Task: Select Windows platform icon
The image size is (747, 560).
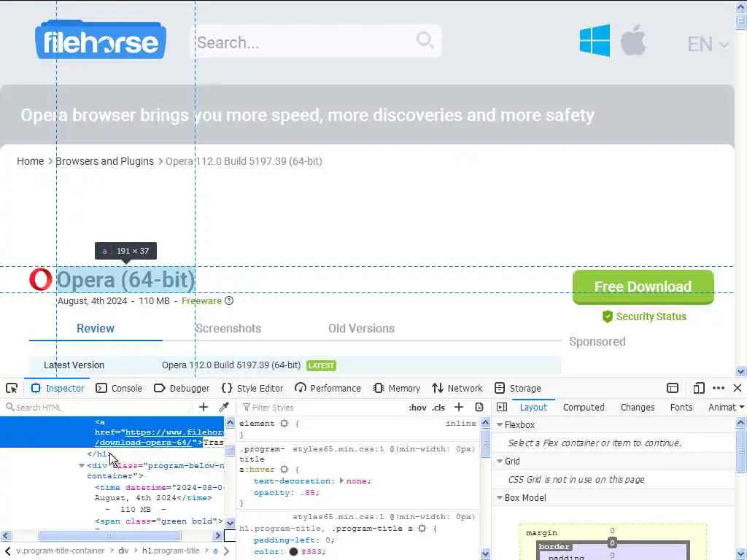Action: pos(595,41)
